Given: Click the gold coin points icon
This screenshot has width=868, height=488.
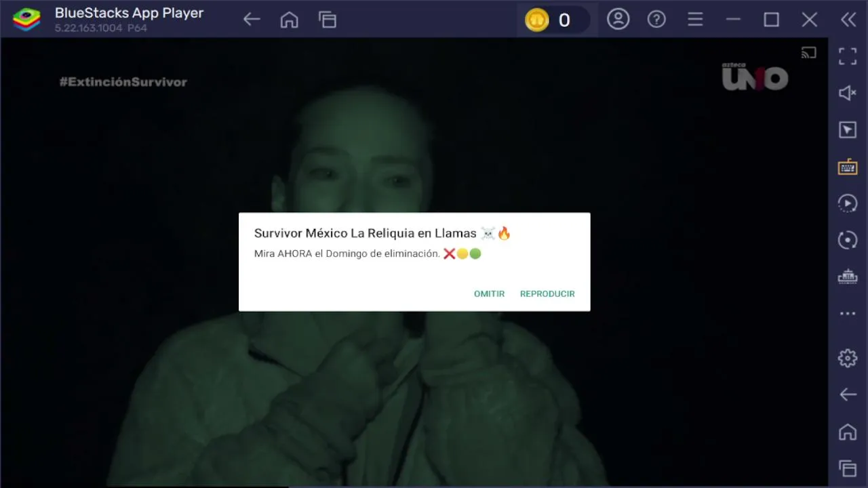Looking at the screenshot, I should [x=537, y=20].
